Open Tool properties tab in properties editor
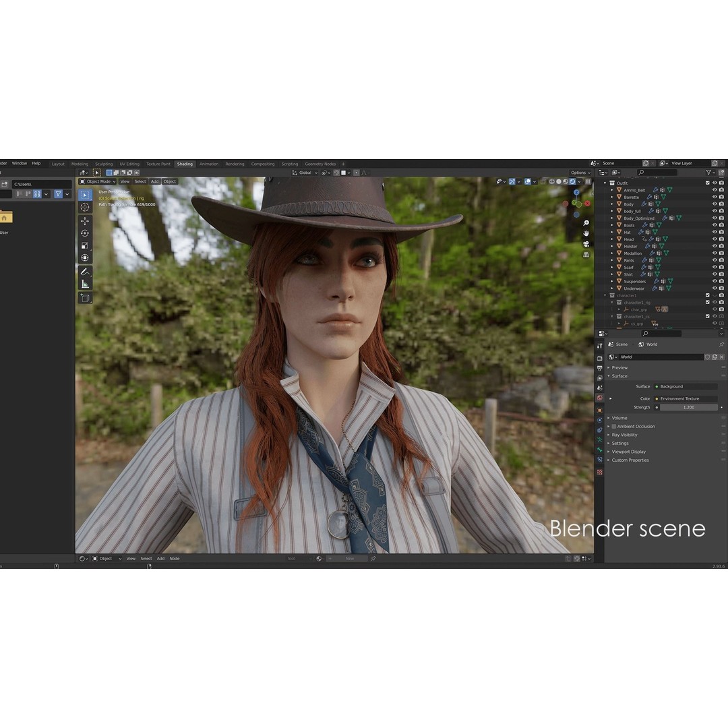Viewport: 728px width, 728px height. point(599,345)
